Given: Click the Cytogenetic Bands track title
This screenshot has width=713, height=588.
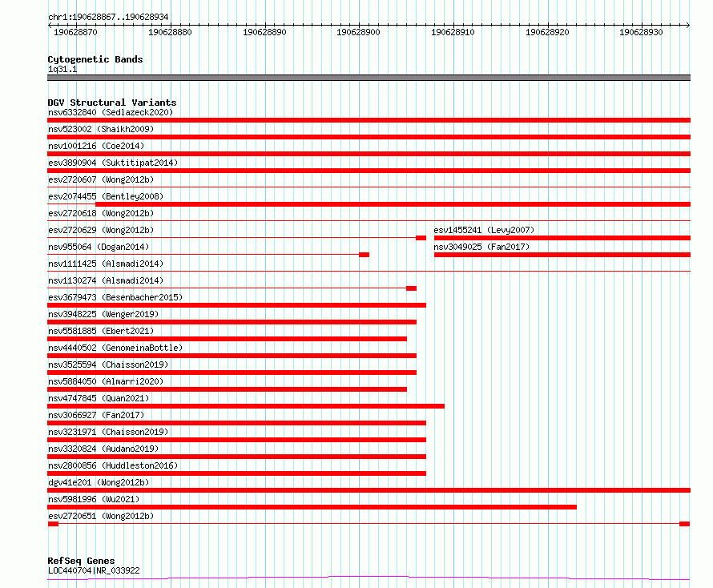Looking at the screenshot, I should click(95, 59).
